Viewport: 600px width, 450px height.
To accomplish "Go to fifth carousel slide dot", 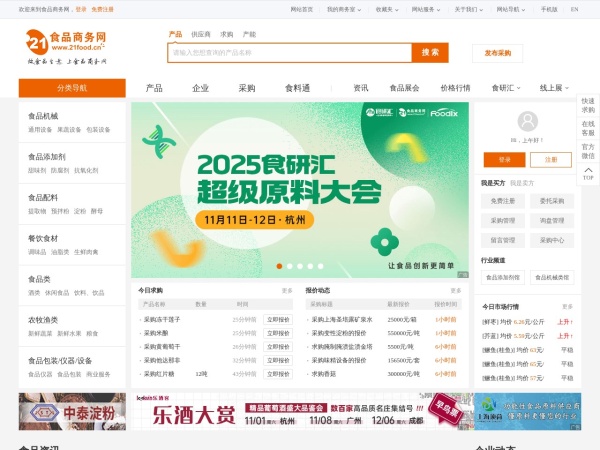I will click(x=321, y=266).
